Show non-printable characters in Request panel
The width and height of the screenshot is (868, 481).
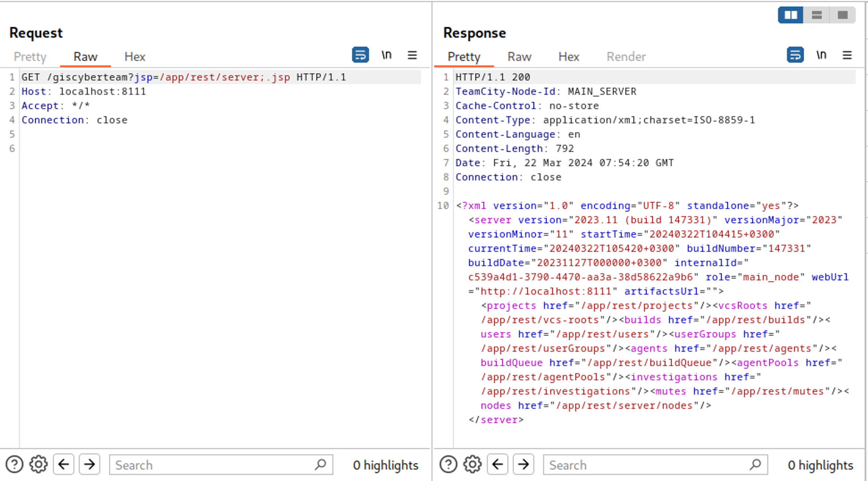pyautogui.click(x=387, y=55)
